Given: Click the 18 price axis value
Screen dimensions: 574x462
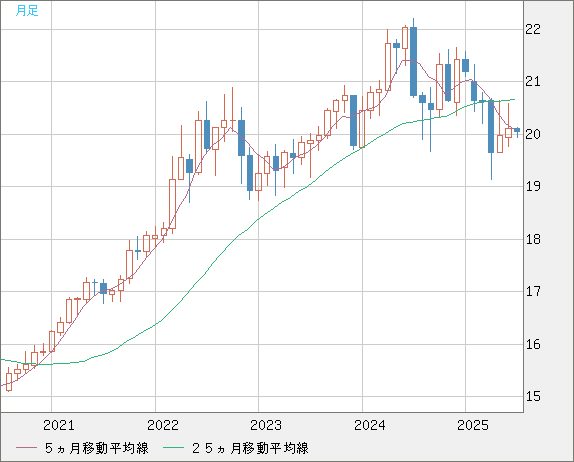Looking at the screenshot, I should [533, 239].
